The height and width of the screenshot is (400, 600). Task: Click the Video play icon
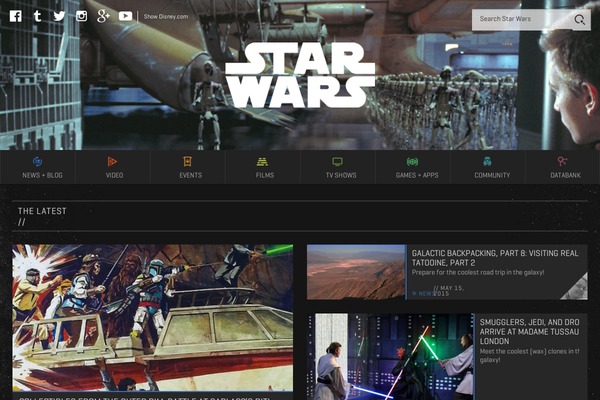pos(112,162)
